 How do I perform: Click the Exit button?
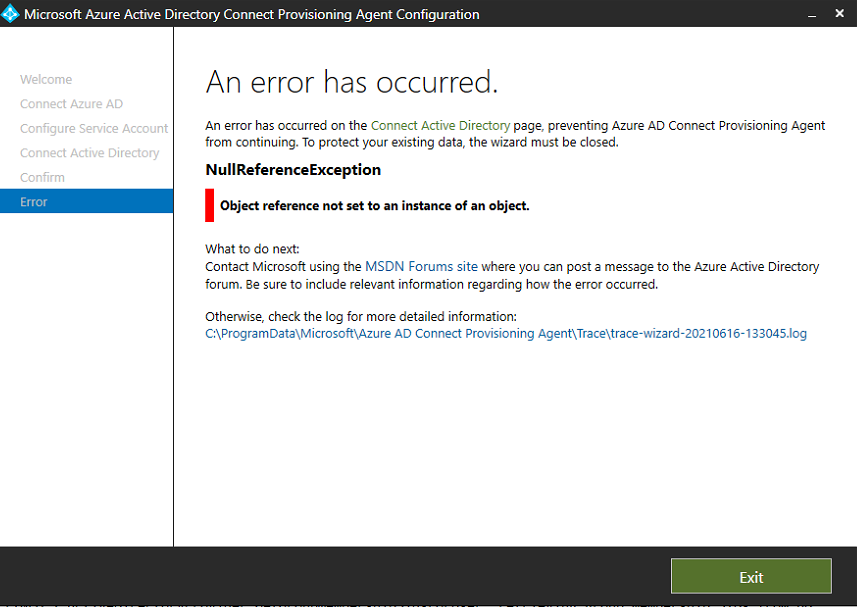(x=751, y=576)
